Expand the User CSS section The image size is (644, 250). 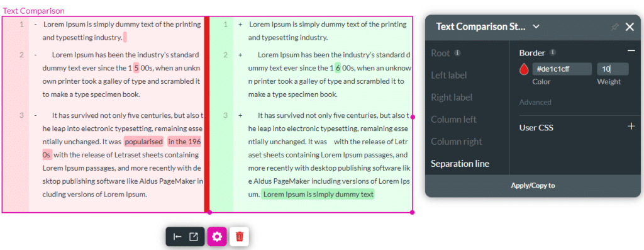[x=631, y=126]
